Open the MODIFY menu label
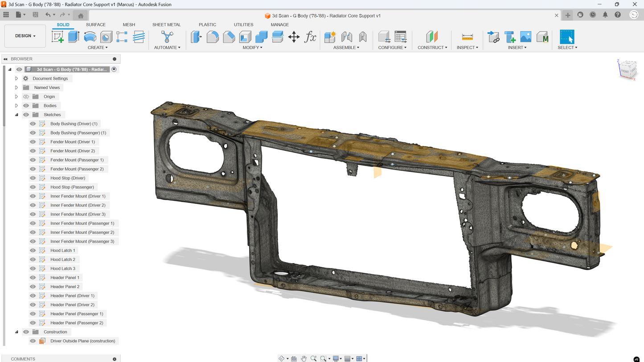Image resolution: width=644 pixels, height=362 pixels. point(252,48)
